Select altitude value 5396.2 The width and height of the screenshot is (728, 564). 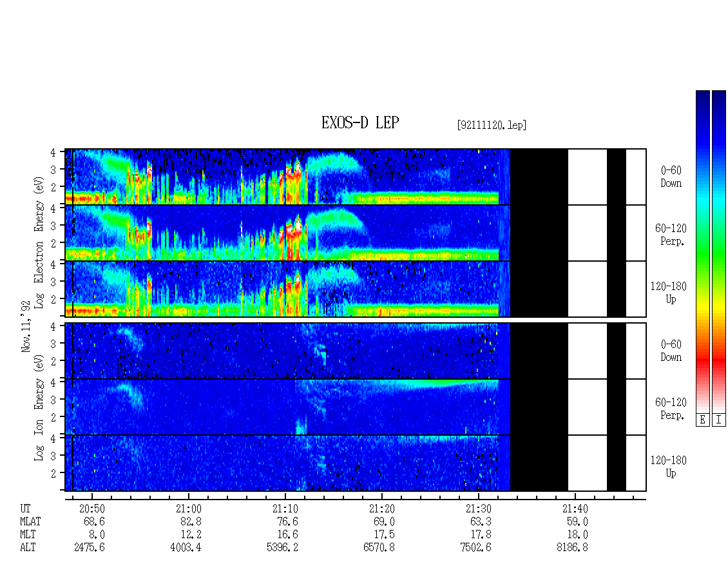282,548
